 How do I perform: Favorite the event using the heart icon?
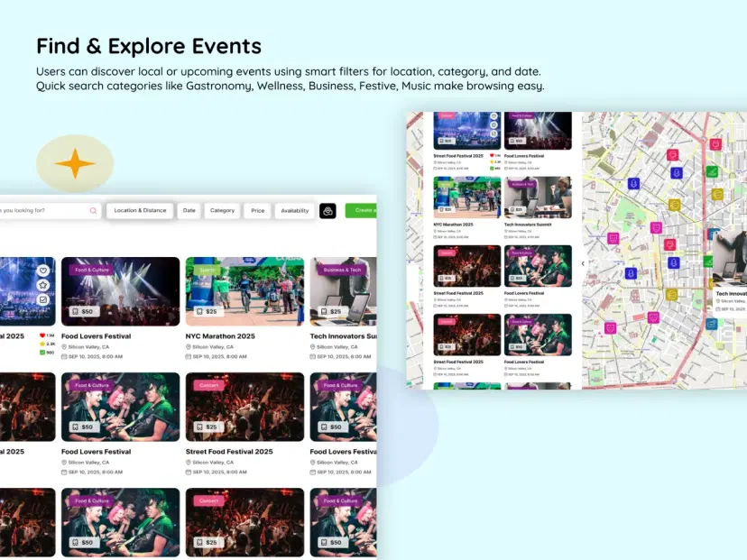(x=42, y=270)
